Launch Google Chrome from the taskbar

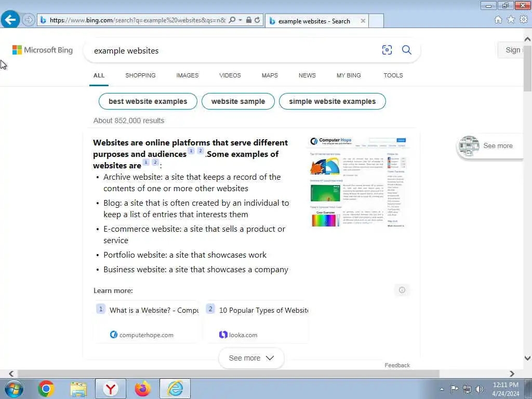pyautogui.click(x=46, y=389)
